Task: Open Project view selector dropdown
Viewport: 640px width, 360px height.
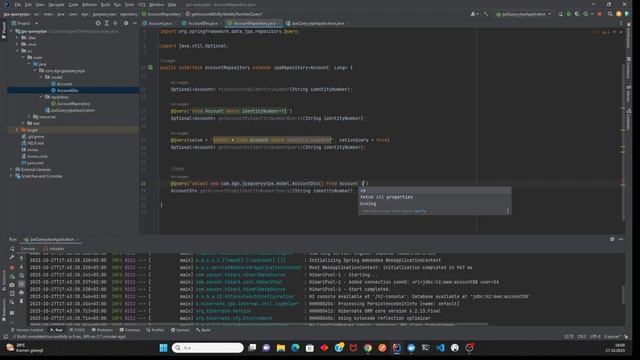Action: pos(25,23)
